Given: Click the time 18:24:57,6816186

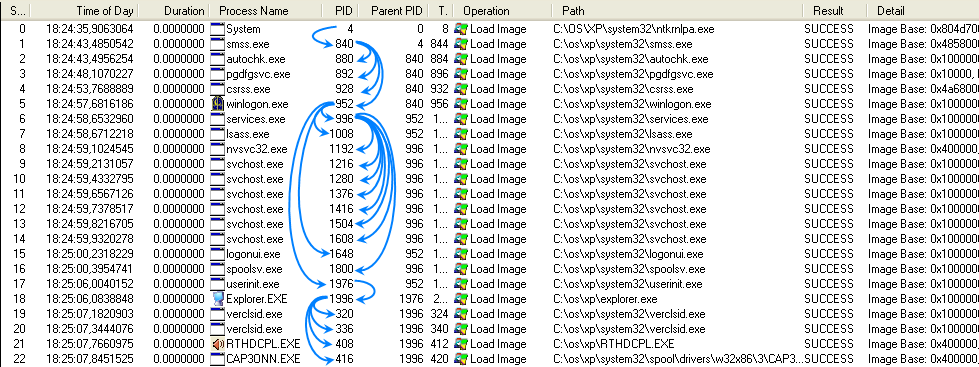Looking at the screenshot, I should pyautogui.click(x=89, y=104).
